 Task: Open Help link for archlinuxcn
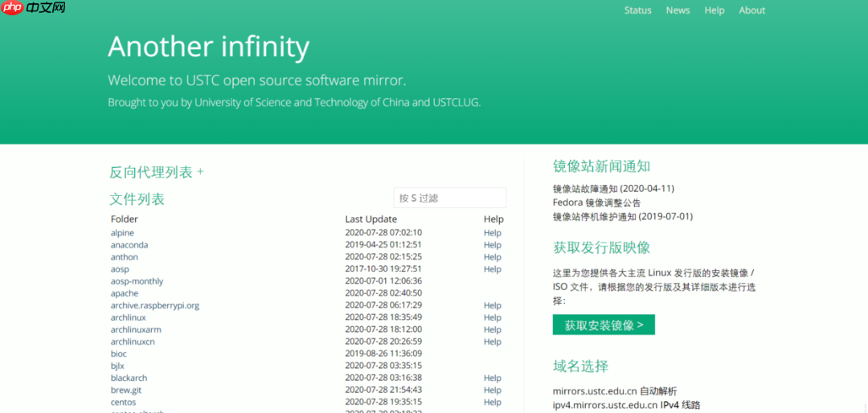(492, 341)
